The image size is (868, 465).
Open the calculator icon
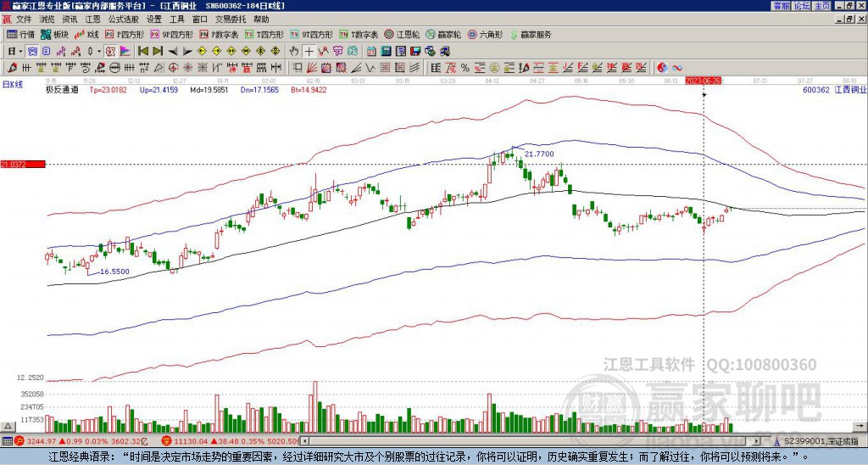tap(386, 52)
